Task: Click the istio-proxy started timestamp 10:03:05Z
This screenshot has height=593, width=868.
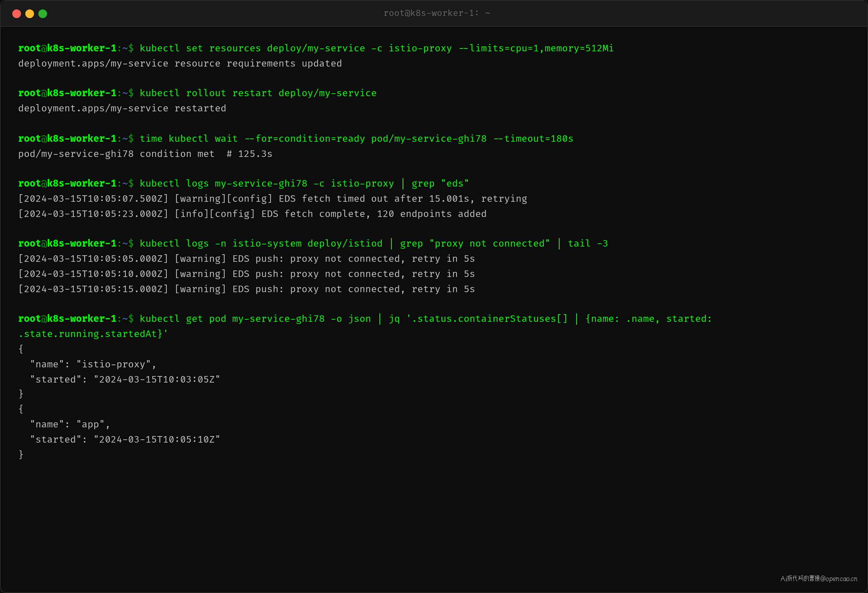Action: point(157,379)
